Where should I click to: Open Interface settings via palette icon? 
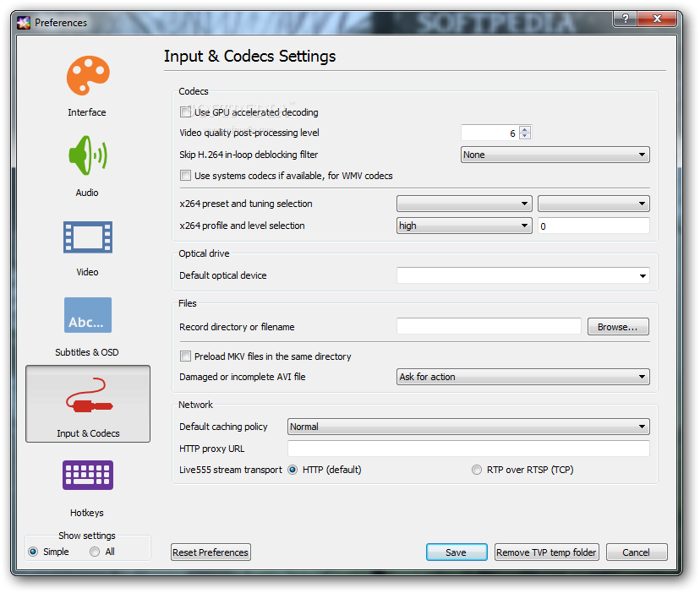88,75
